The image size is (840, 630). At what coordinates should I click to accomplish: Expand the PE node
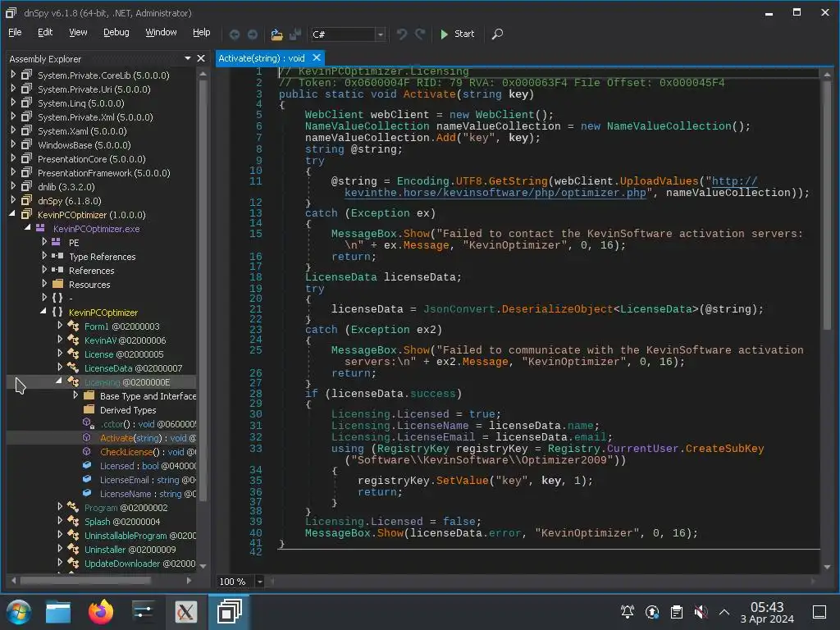[44, 242]
